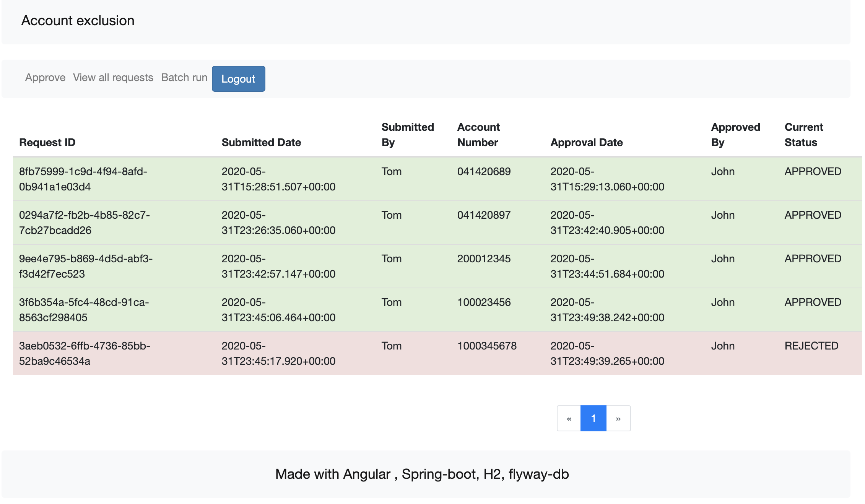Go to next page with » arrow
The image size is (865, 504).
pos(618,418)
